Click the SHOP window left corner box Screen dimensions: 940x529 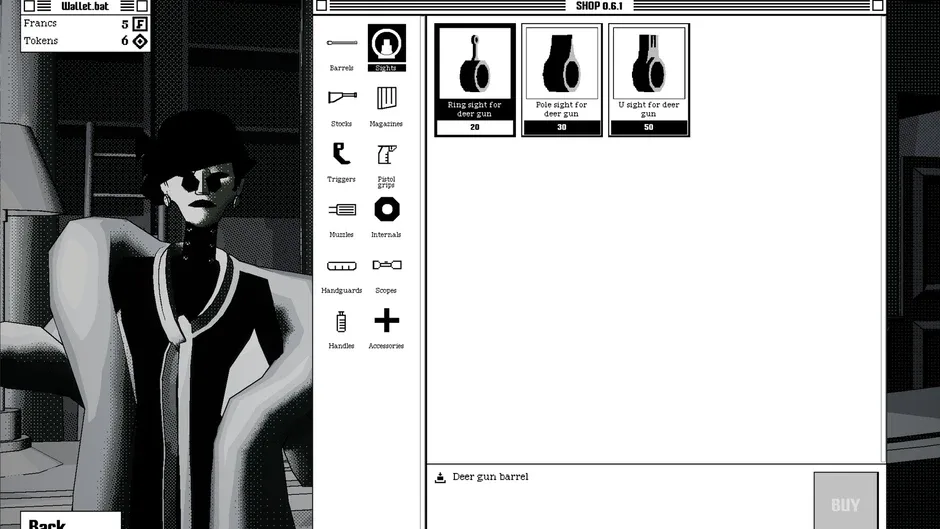321,5
